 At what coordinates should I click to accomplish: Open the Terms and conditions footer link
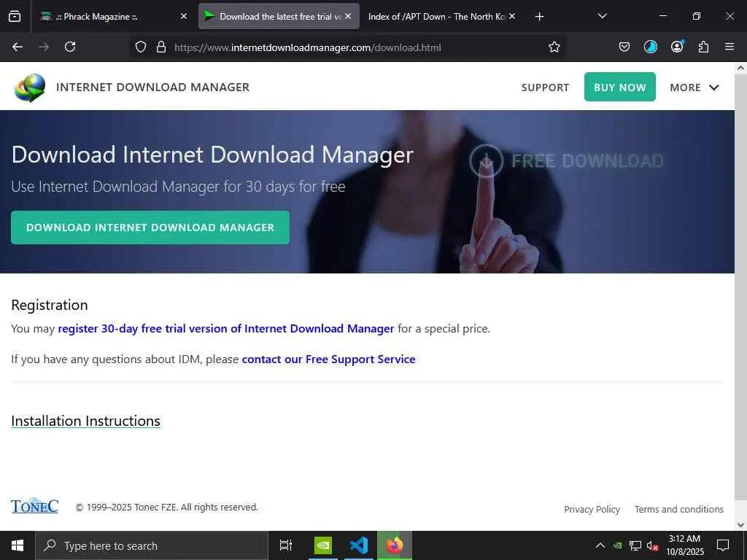coord(679,509)
